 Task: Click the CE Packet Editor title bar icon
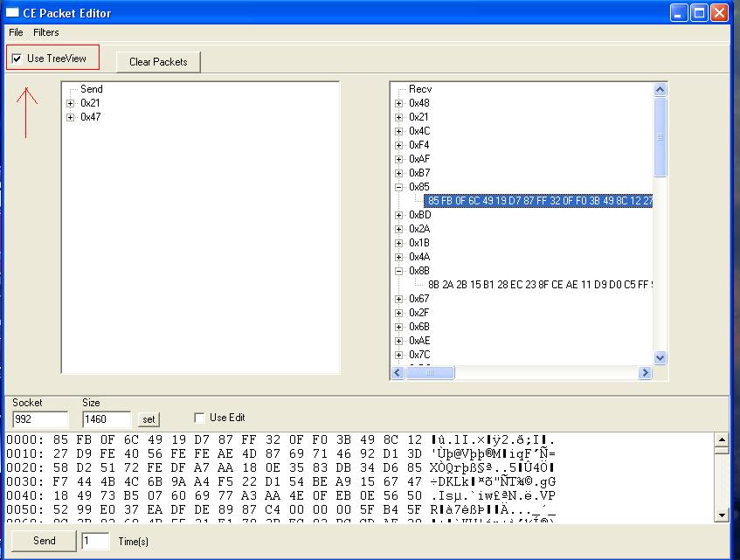pyautogui.click(x=12, y=12)
